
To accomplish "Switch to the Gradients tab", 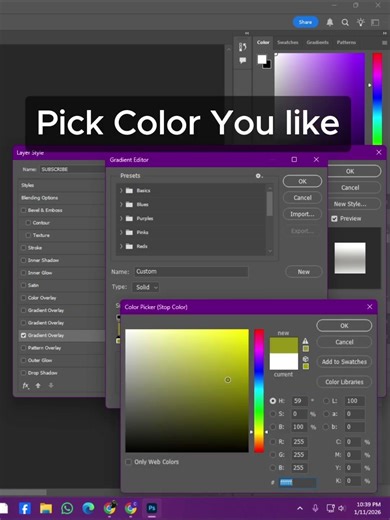I will click(x=318, y=42).
